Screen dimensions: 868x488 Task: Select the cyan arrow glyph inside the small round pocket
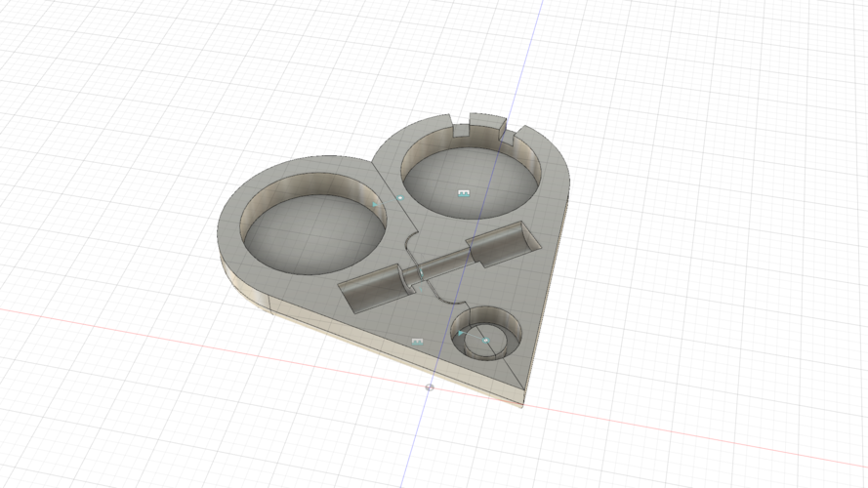pos(461,333)
